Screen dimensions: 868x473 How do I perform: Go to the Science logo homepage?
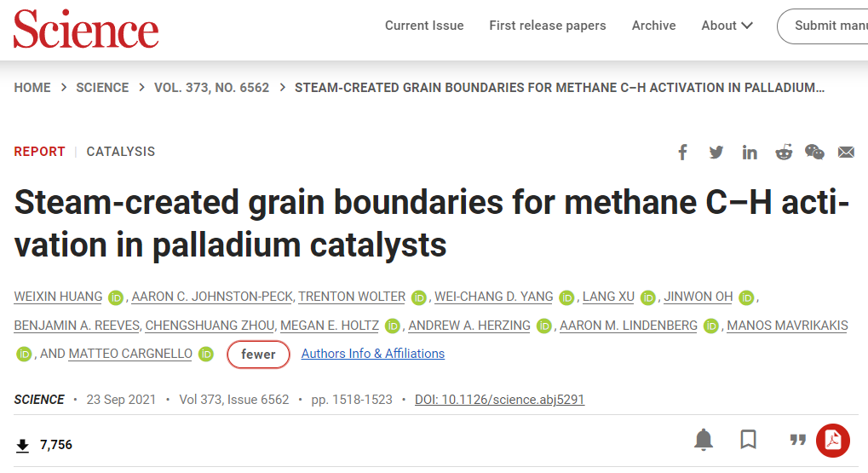[x=86, y=29]
